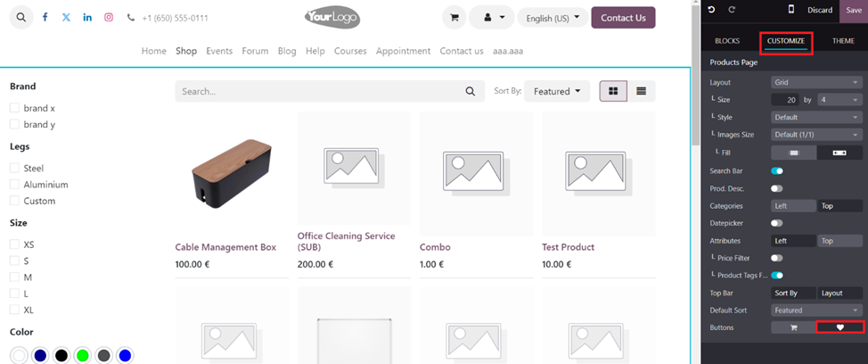Screen dimensions: 868x364
Task: Switch to grid view layout icon
Action: point(613,91)
